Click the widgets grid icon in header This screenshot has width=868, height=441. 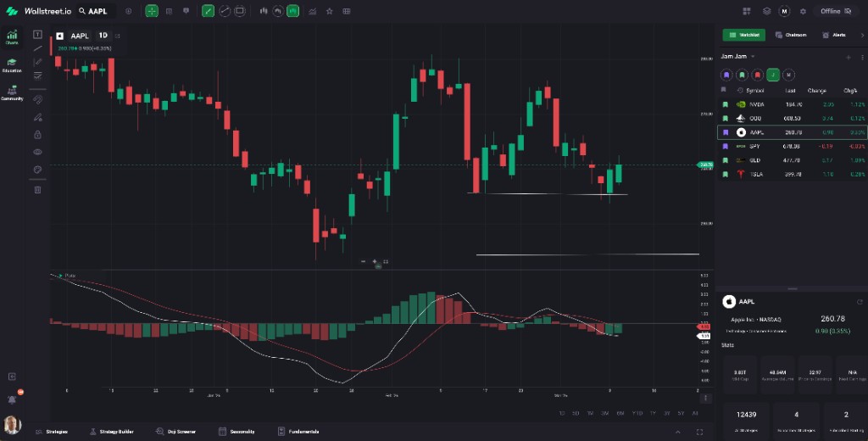(x=747, y=11)
